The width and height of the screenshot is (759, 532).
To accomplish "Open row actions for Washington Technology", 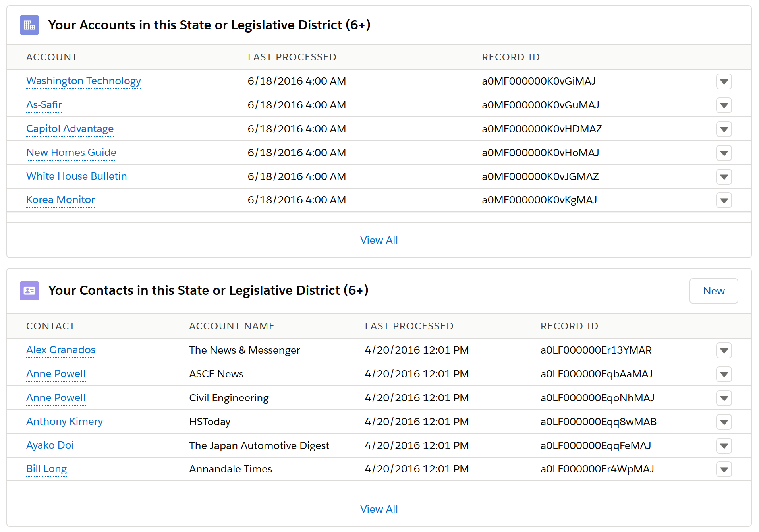I will click(x=724, y=81).
